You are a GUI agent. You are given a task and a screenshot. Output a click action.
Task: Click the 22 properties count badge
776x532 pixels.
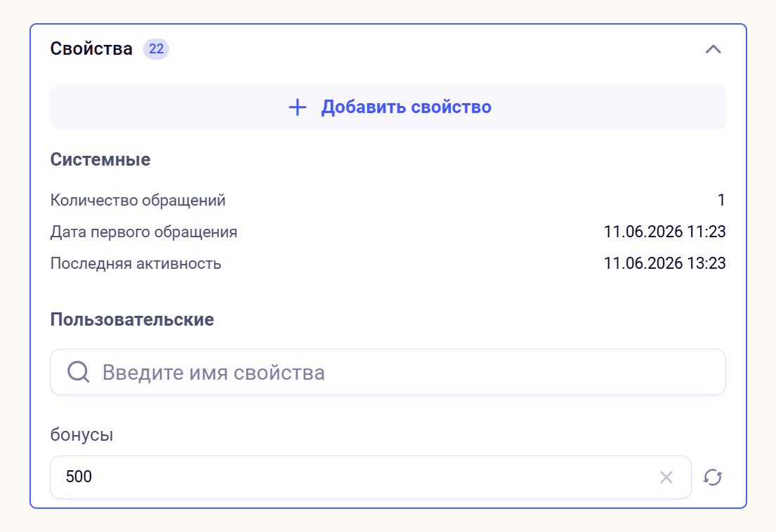click(157, 49)
